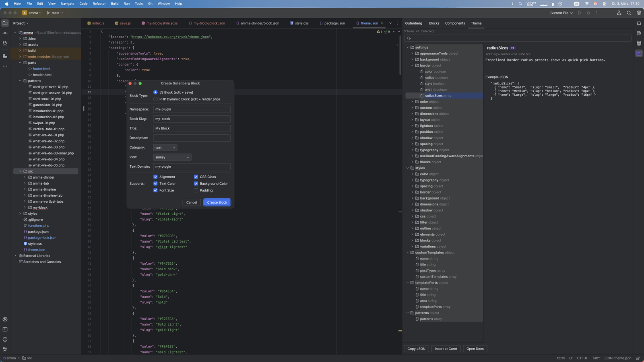
Task: Open the Problems tool window icon
Action: click(5, 339)
